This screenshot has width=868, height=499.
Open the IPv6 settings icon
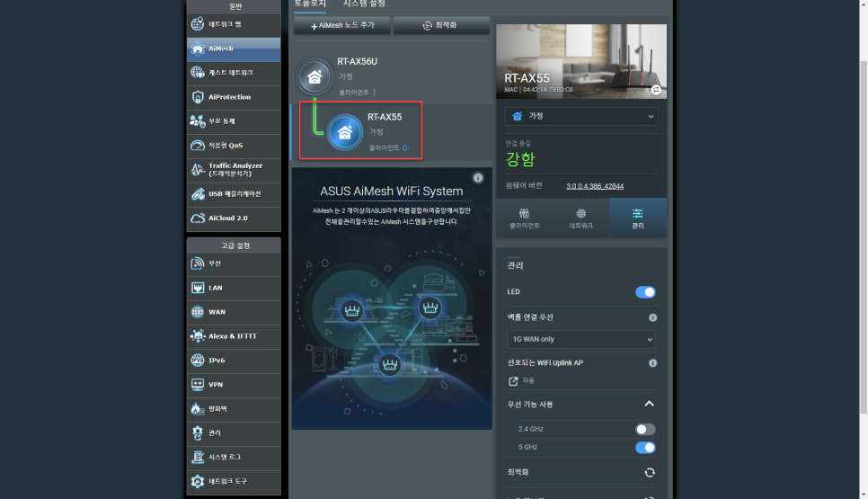pyautogui.click(x=198, y=361)
